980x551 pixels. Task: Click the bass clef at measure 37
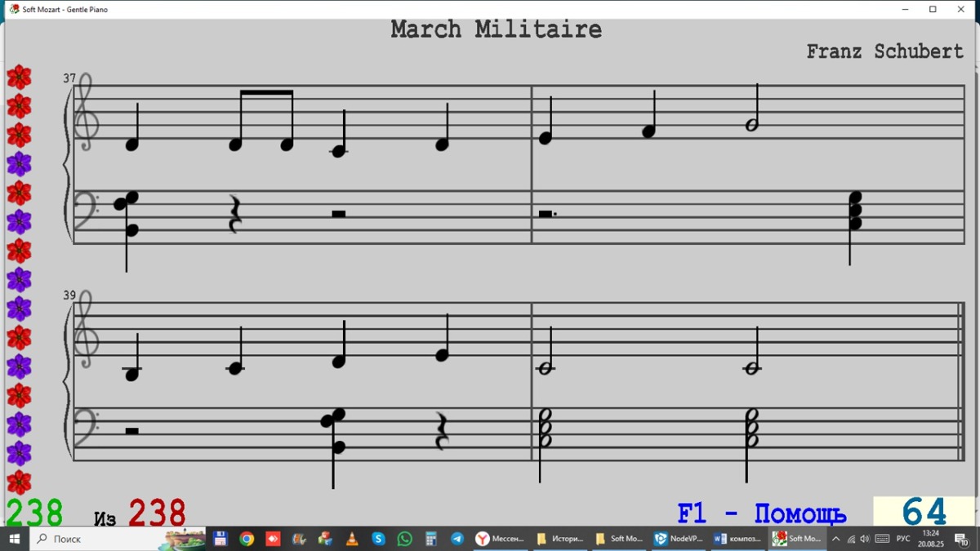pyautogui.click(x=85, y=209)
